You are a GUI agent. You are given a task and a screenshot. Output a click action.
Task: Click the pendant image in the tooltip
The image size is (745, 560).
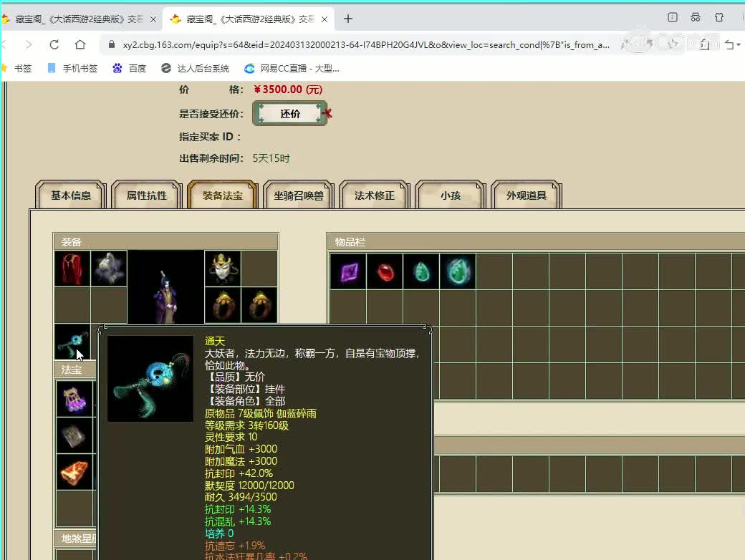tap(150, 379)
